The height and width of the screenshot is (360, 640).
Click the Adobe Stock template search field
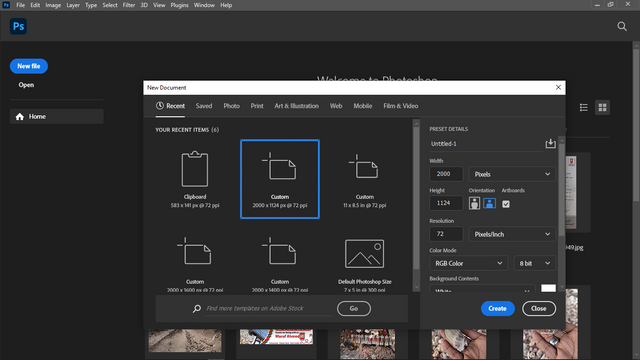(268, 309)
